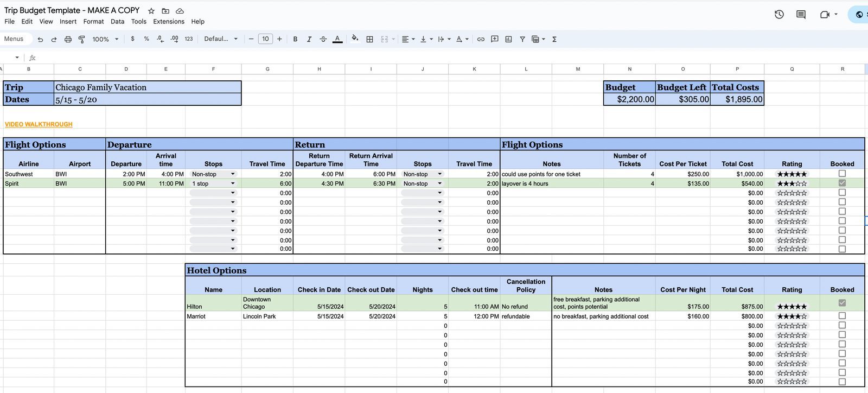Screen dimensions: 868x393
Task: Follow the VIDEO WALKTHROUGH link
Action: coord(39,124)
